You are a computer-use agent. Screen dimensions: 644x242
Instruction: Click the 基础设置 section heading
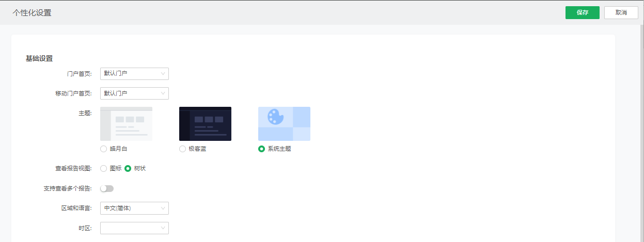click(x=39, y=58)
